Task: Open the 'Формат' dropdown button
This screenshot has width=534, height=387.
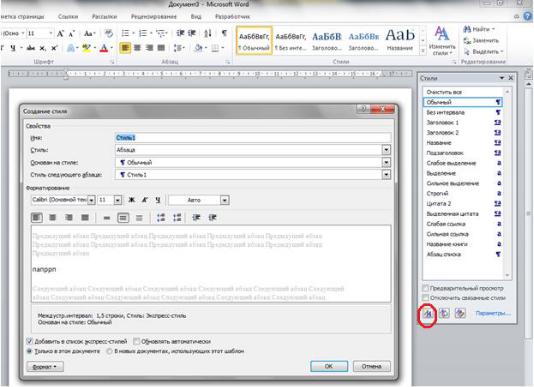Action: pos(45,367)
